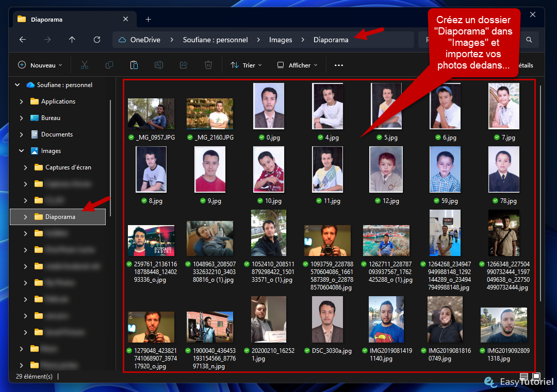Image resolution: width=557 pixels, height=392 pixels.
Task: Select Images in the navigation pane
Action: 51,151
